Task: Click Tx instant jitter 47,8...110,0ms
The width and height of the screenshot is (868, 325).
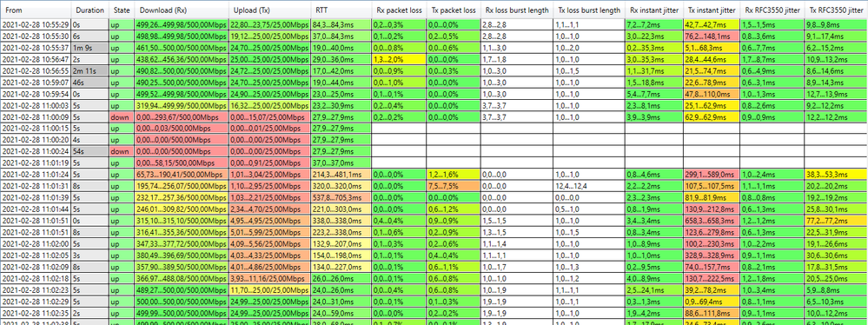Action: (712, 94)
